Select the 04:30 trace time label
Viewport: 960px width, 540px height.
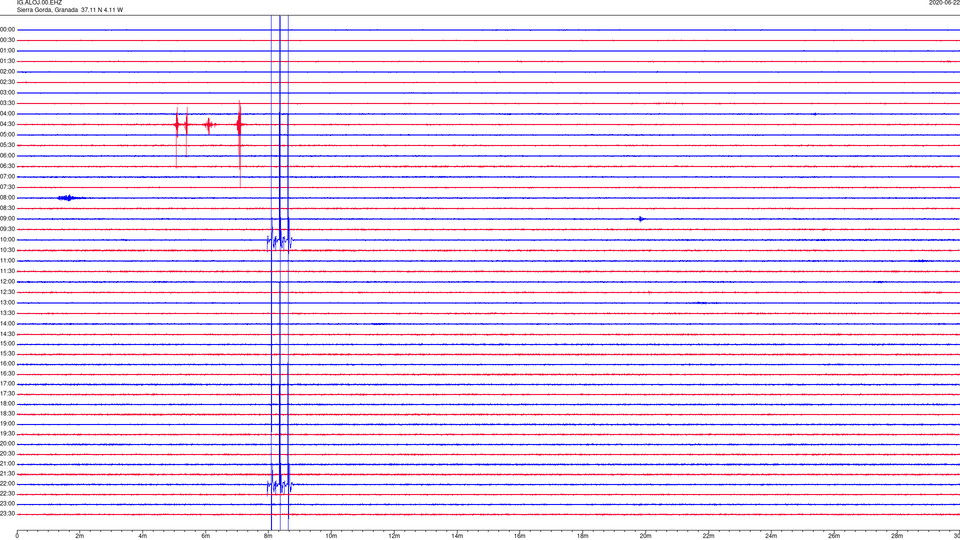(x=8, y=124)
